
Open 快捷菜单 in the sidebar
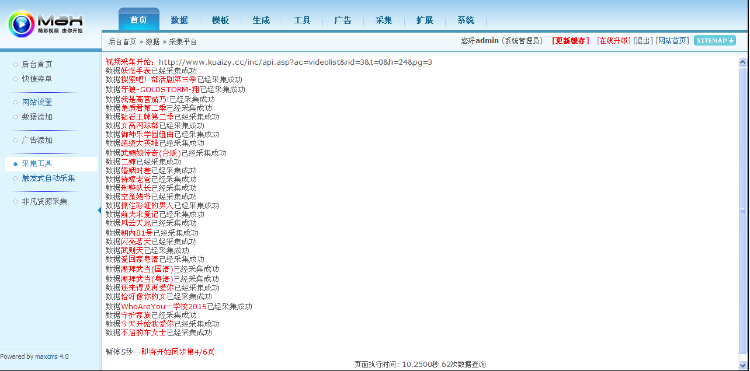click(37, 78)
